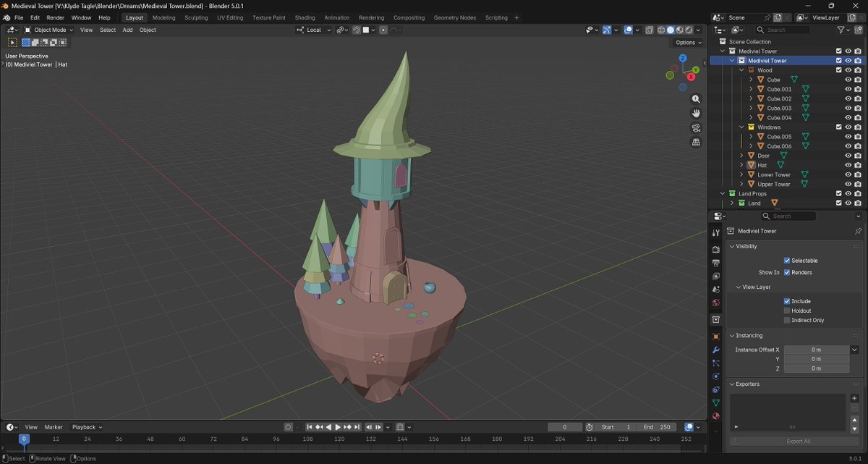Add an exporter with plus button
Viewport: 868px width, 464px height.
click(x=854, y=398)
